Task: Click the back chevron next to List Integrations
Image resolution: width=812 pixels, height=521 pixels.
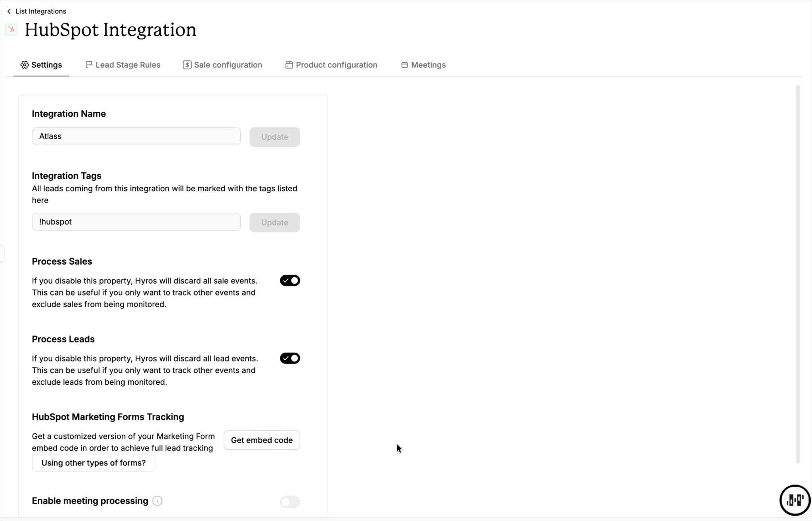Action: click(x=9, y=11)
